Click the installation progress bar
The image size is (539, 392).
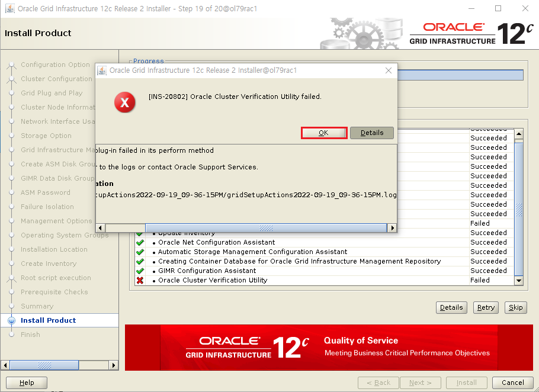pos(460,75)
